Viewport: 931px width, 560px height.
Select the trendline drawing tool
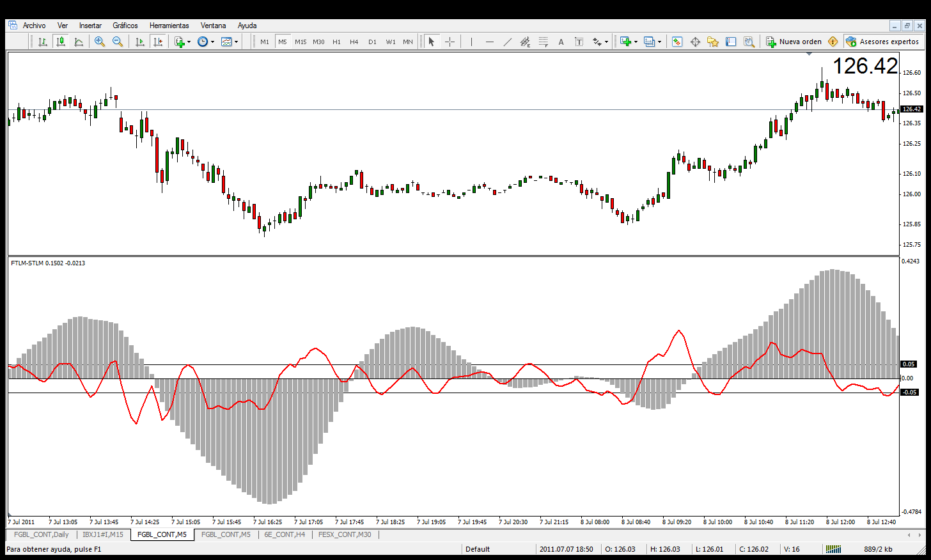click(507, 42)
